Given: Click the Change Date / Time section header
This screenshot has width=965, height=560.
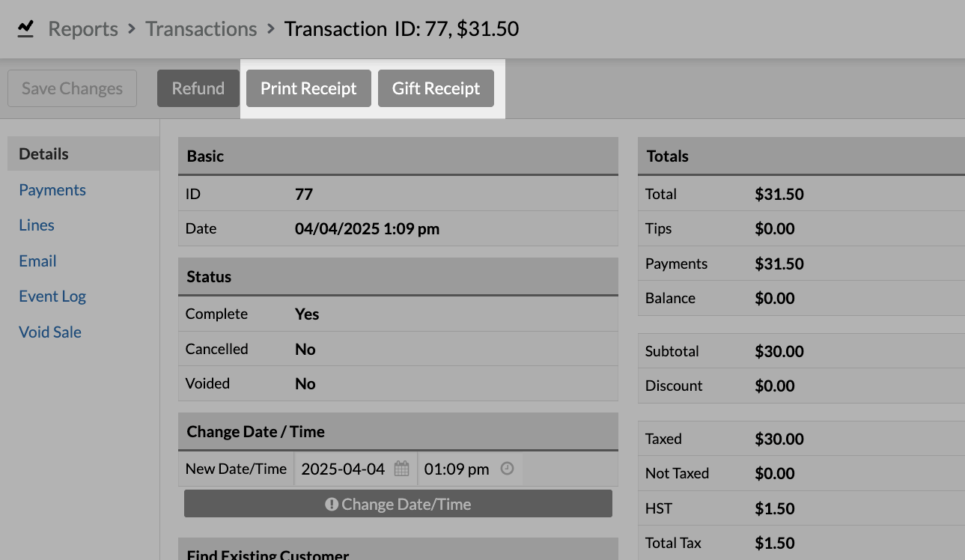Looking at the screenshot, I should point(398,432).
